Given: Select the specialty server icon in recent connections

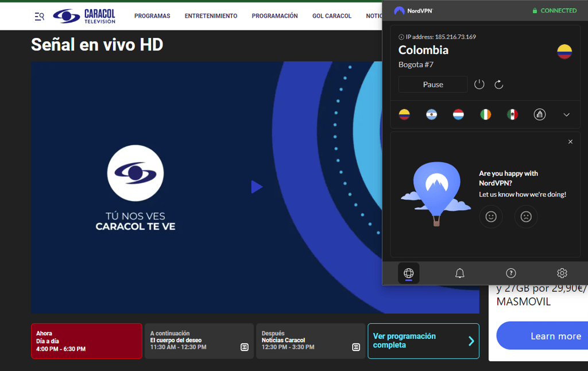Looking at the screenshot, I should click(x=540, y=114).
